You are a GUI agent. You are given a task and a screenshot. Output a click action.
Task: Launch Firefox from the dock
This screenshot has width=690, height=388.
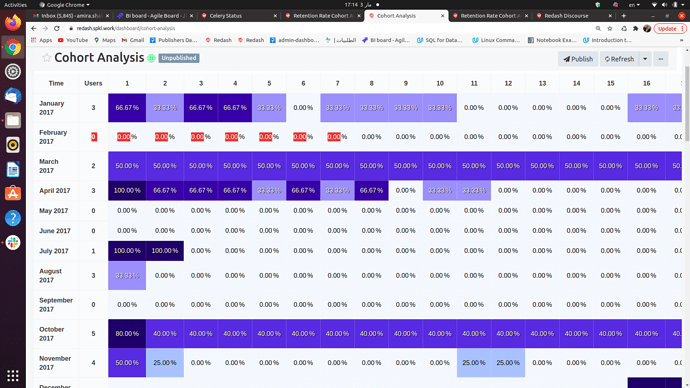coord(13,22)
